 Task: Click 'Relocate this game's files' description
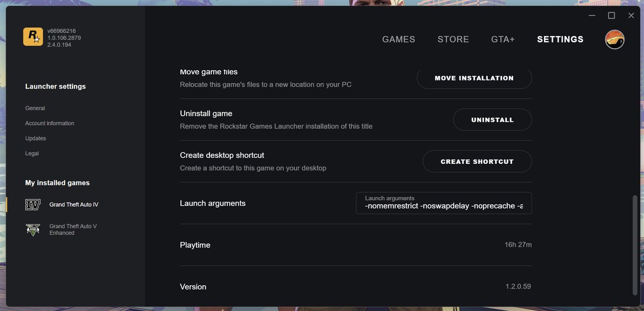coord(266,84)
